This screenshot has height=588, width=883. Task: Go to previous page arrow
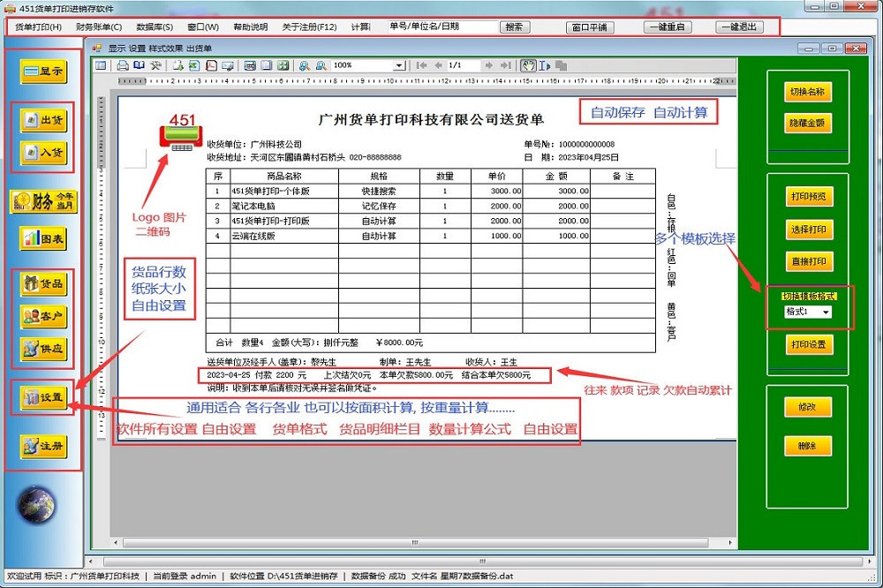click(x=438, y=66)
